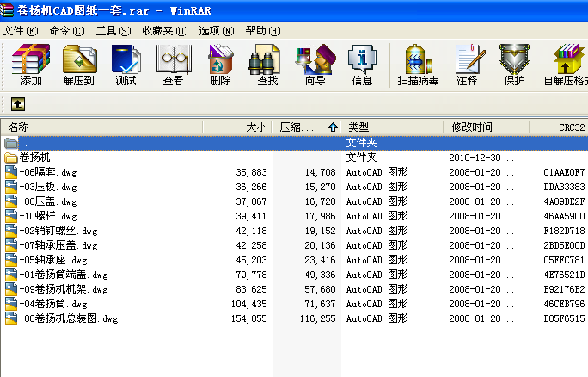Show archive 信息 (Info)
Image resolution: width=588 pixels, height=377 pixels.
pyautogui.click(x=362, y=65)
